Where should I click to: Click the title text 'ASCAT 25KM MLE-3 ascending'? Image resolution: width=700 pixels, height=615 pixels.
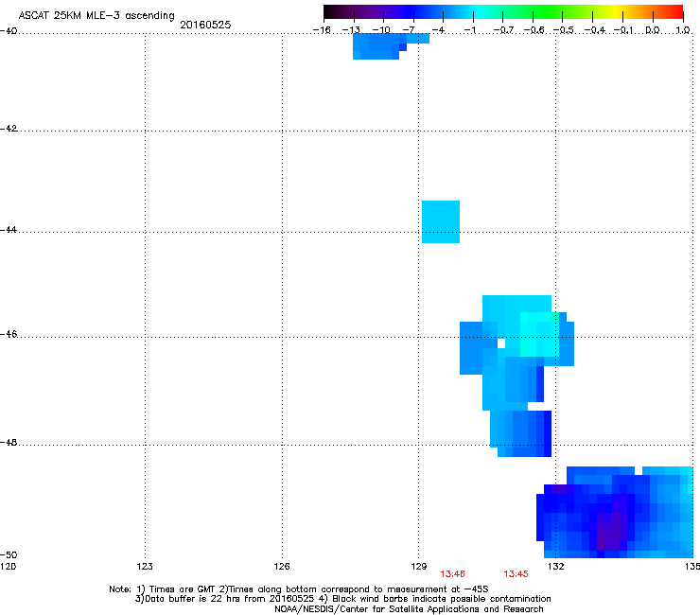(x=96, y=16)
